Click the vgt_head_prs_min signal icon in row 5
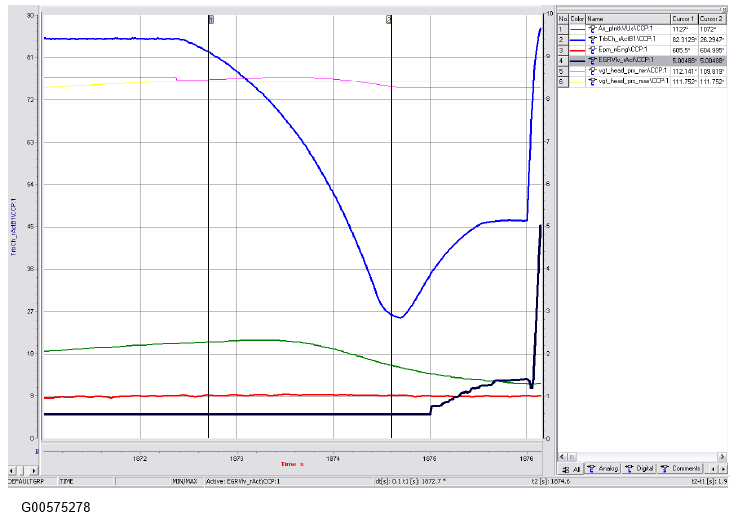 (592, 70)
